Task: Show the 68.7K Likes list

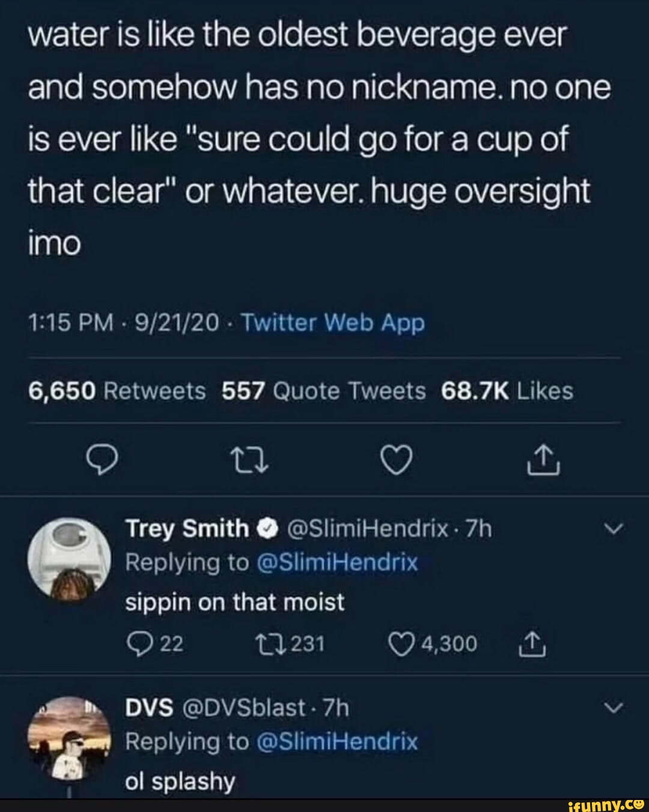Action: (x=507, y=392)
